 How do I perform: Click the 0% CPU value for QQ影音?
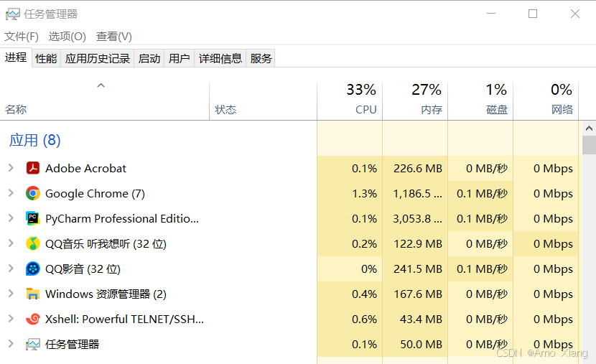pos(368,269)
